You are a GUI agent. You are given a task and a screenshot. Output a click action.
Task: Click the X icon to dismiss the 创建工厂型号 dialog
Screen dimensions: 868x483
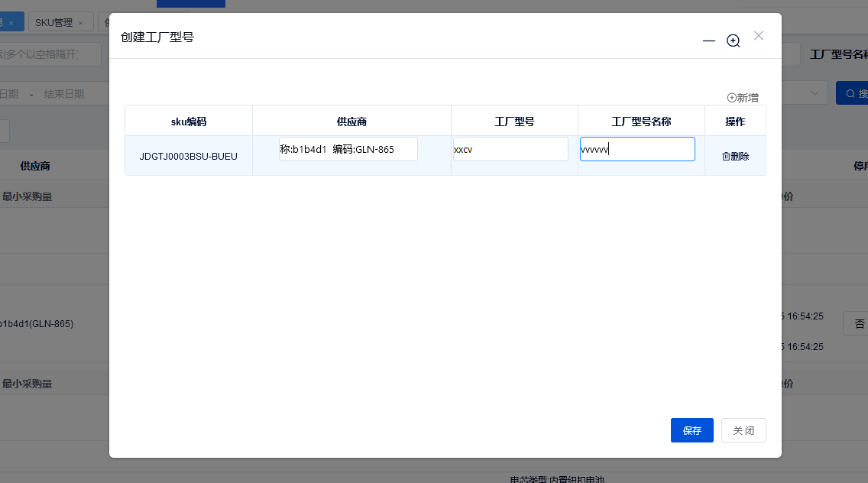(x=758, y=35)
